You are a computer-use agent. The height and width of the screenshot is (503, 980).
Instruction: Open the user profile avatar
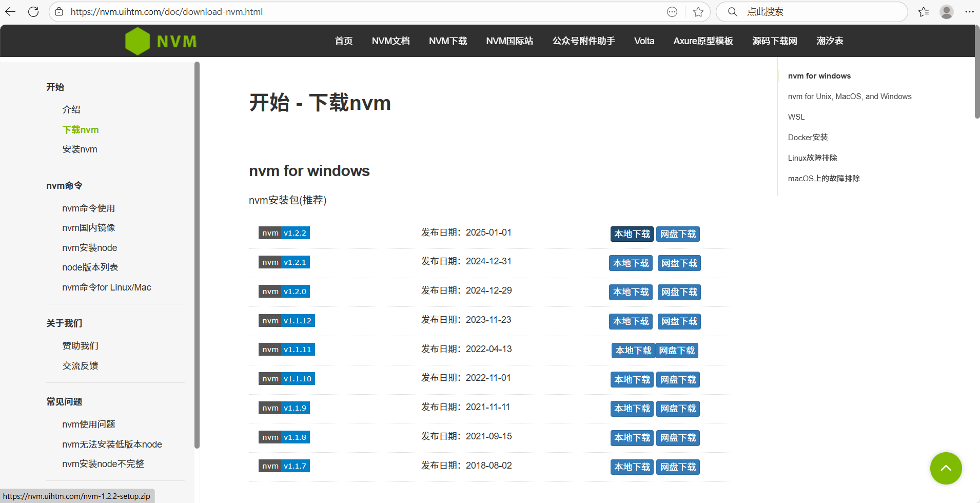pos(947,12)
